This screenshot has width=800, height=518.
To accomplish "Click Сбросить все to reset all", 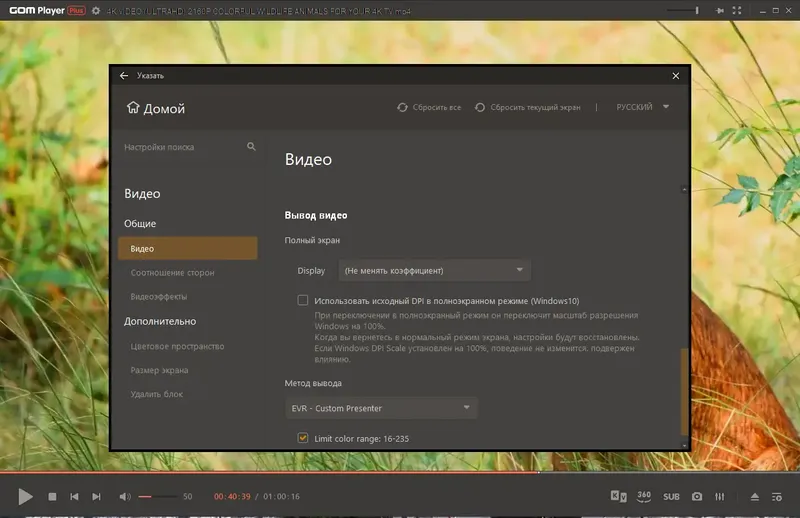I will 429,107.
